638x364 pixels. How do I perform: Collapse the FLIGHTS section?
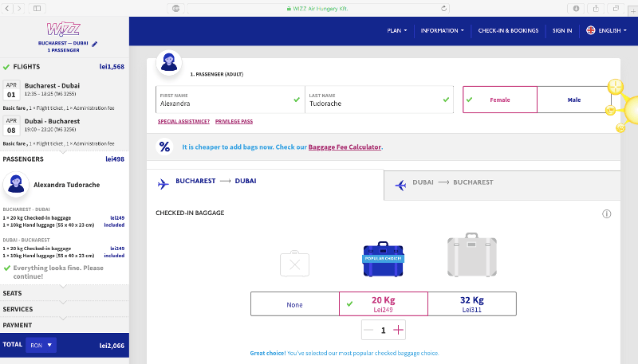65,67
